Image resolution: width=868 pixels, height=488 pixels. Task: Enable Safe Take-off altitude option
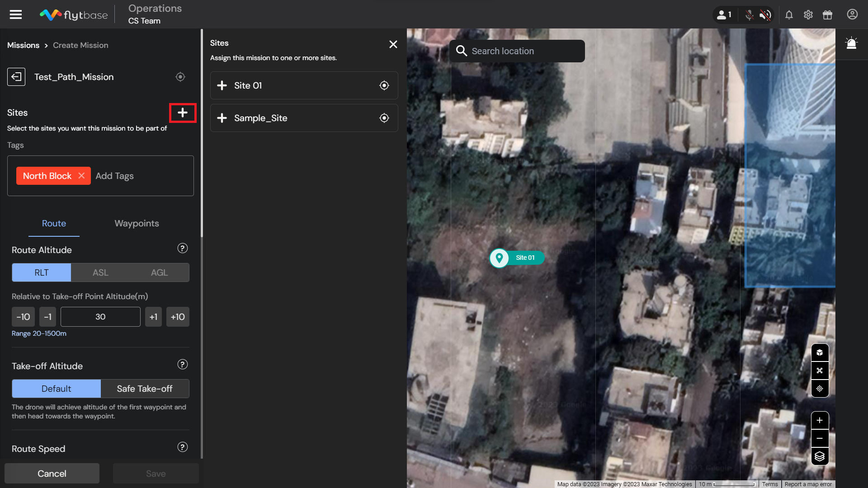145,389
